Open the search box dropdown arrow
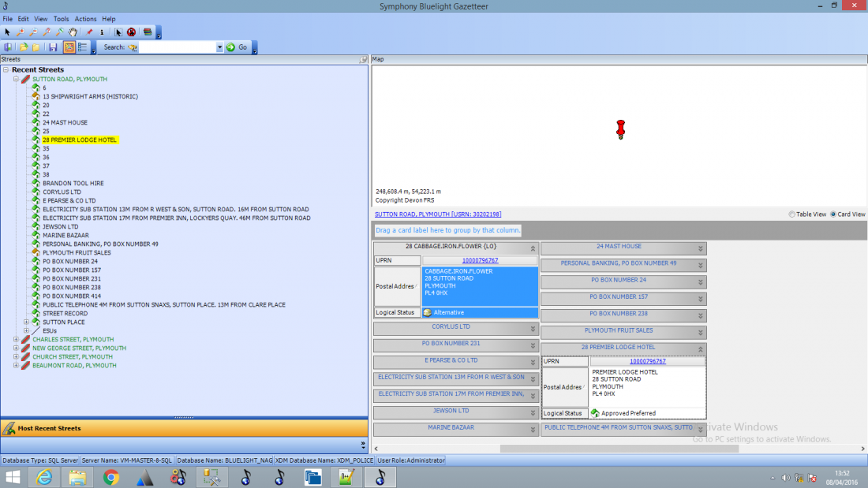 (x=219, y=47)
